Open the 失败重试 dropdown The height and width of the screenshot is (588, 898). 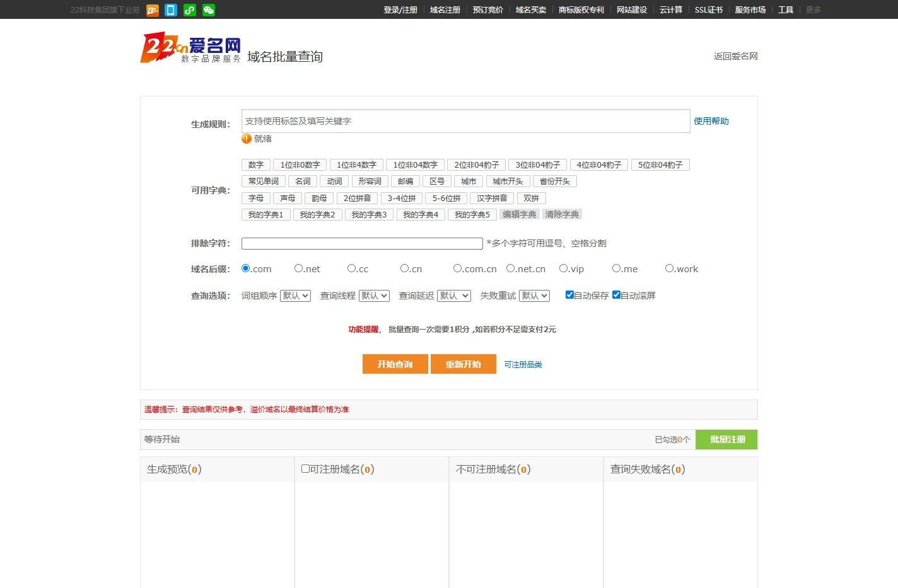point(535,296)
